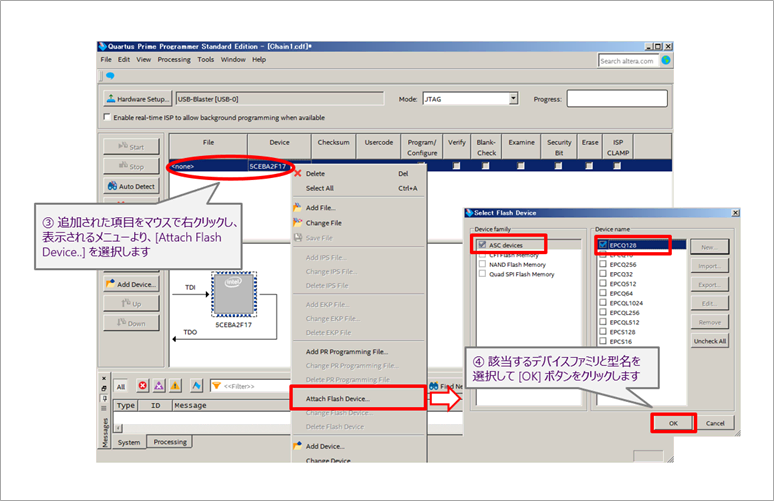Open the Mode JTAG dropdown
This screenshot has height=501, width=774.
(513, 99)
